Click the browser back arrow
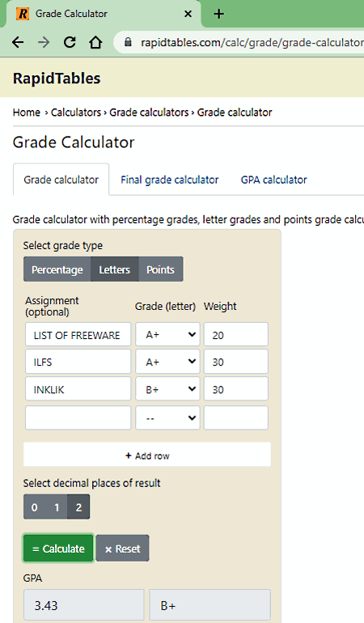The image size is (364, 623). coord(18,42)
